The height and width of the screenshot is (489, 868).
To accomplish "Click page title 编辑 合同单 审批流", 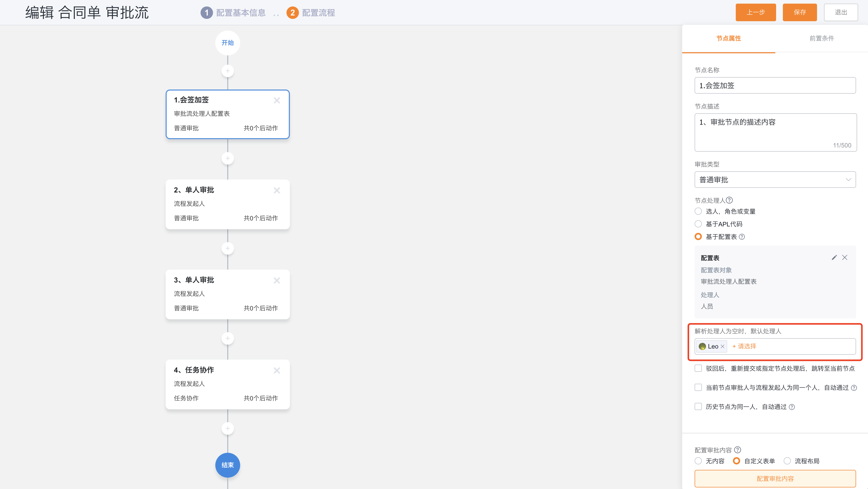I will point(87,13).
